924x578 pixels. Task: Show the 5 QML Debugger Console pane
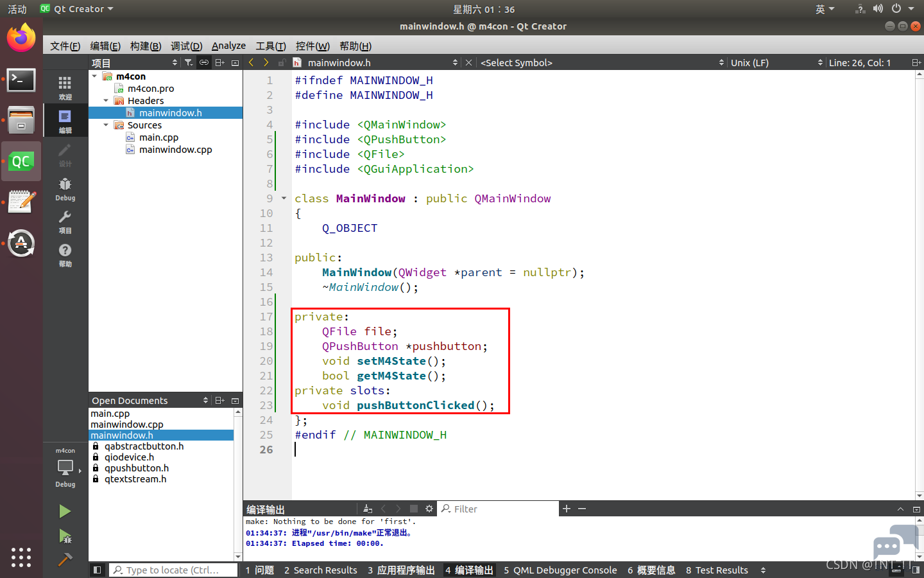pyautogui.click(x=560, y=570)
